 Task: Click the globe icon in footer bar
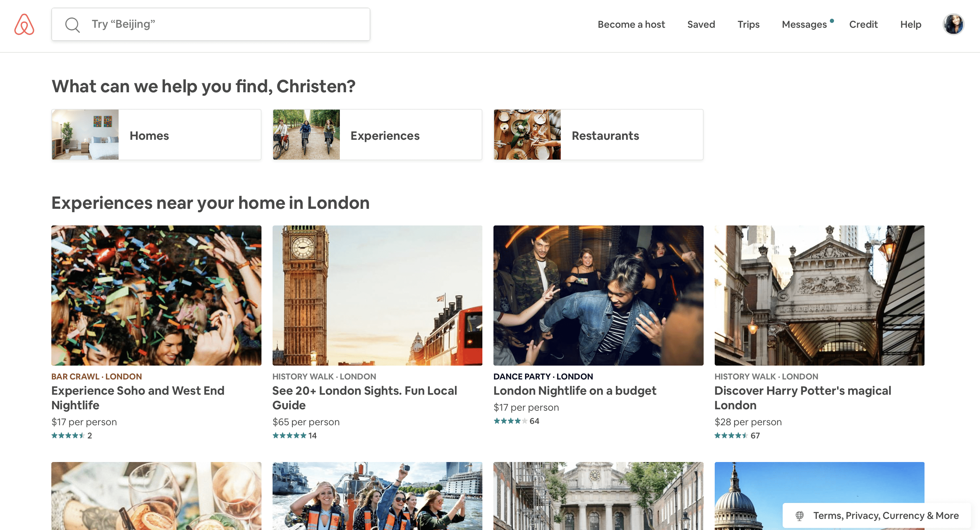799,515
